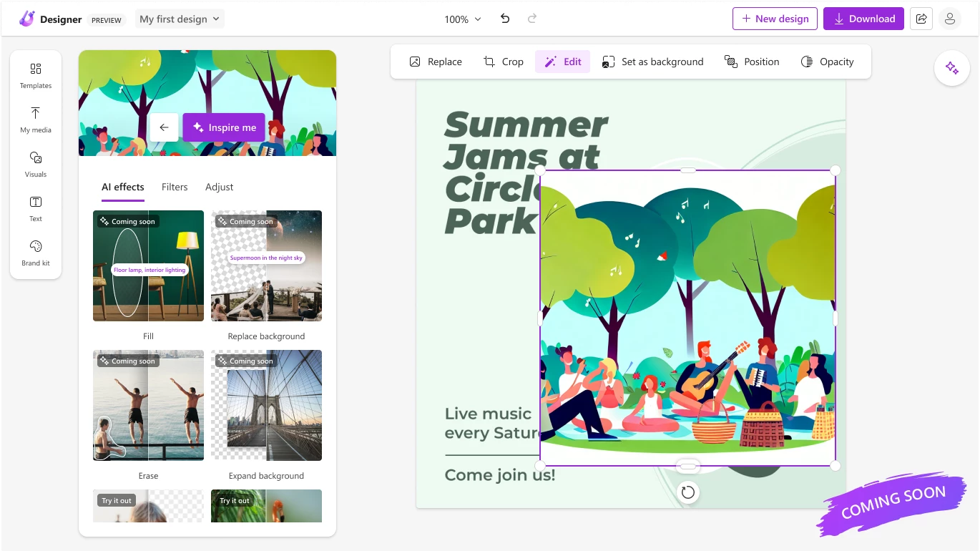Screen dimensions: 980x551
Task: Click Set as background in the toolbar
Action: pos(652,62)
